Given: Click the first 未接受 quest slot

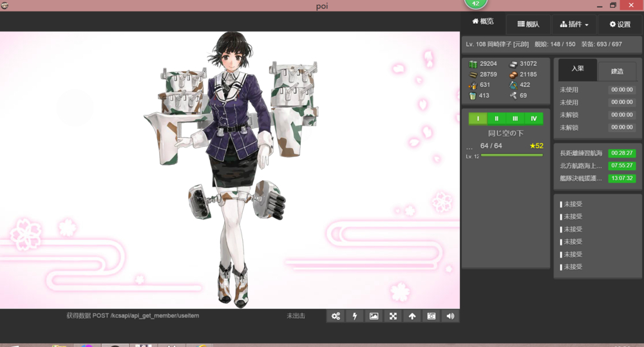Looking at the screenshot, I should (571, 204).
